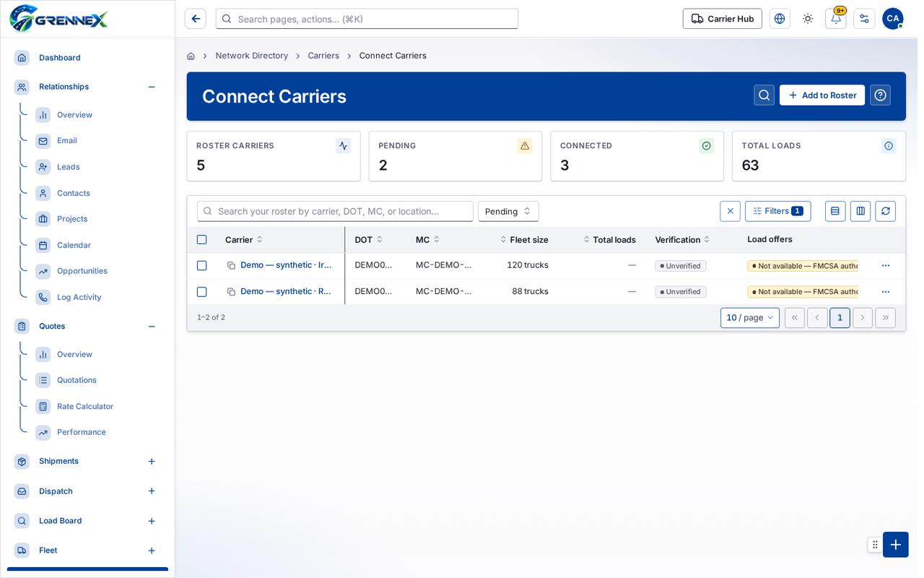
Task: Open the 10 / page size dropdown
Action: coord(750,318)
